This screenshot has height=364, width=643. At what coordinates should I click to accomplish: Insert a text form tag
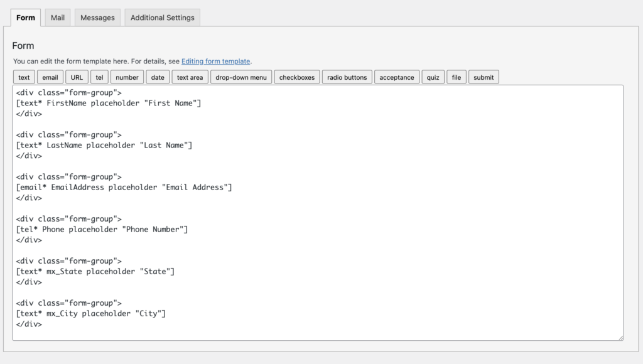[x=23, y=77]
